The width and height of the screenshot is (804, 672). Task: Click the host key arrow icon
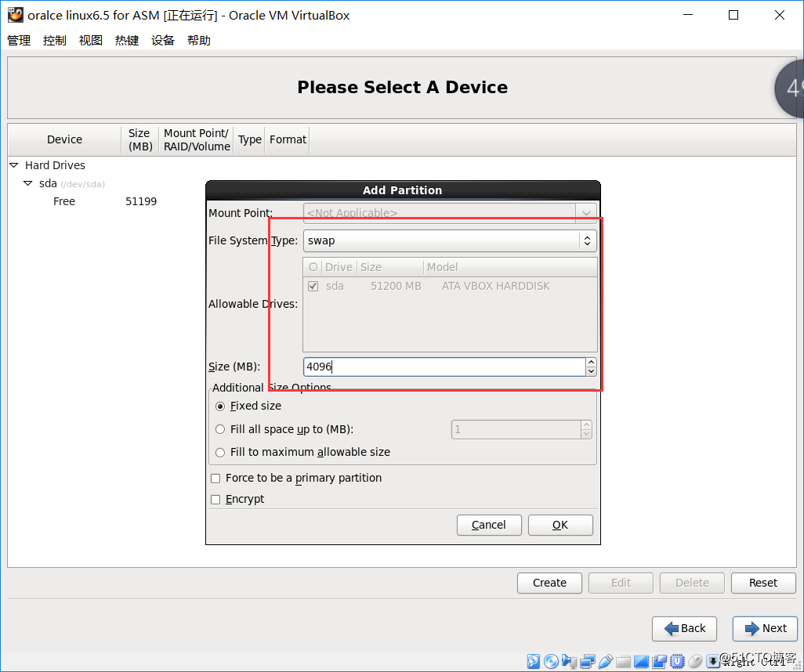[713, 661]
